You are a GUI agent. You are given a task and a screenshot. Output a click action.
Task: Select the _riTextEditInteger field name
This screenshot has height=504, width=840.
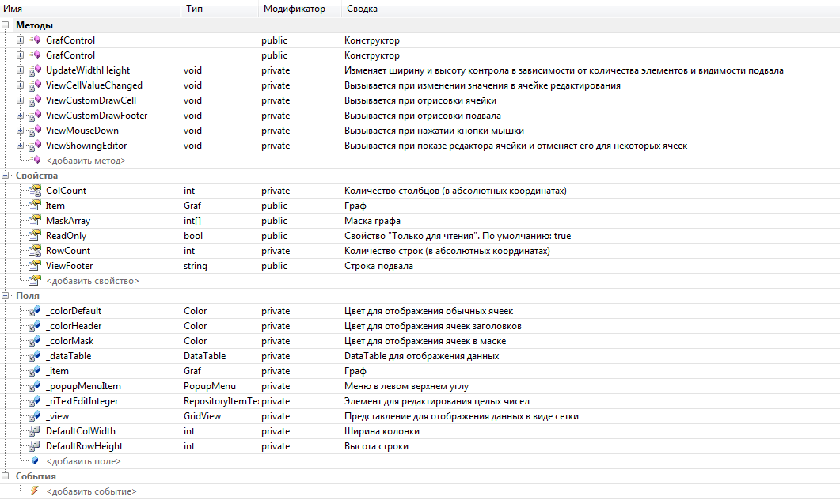[82, 401]
